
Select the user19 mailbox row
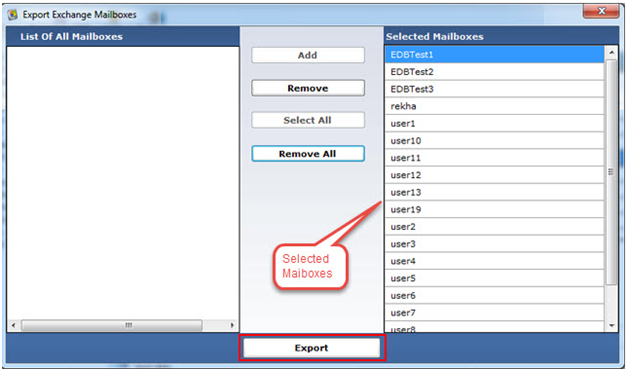(494, 210)
